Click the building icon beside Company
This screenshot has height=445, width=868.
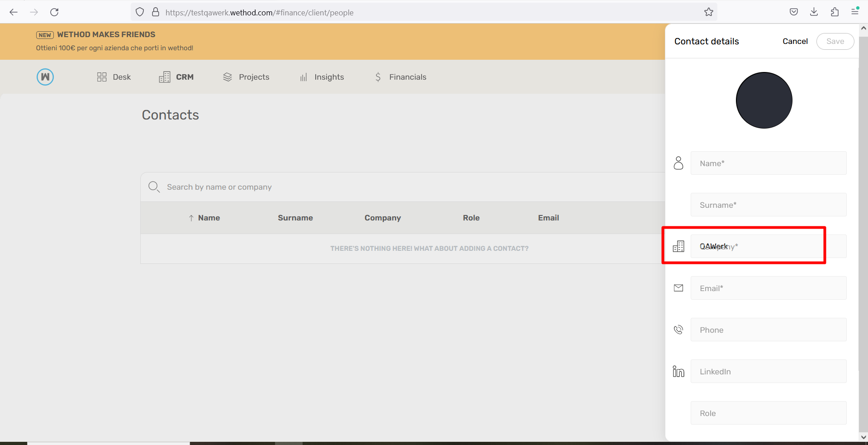pyautogui.click(x=678, y=246)
